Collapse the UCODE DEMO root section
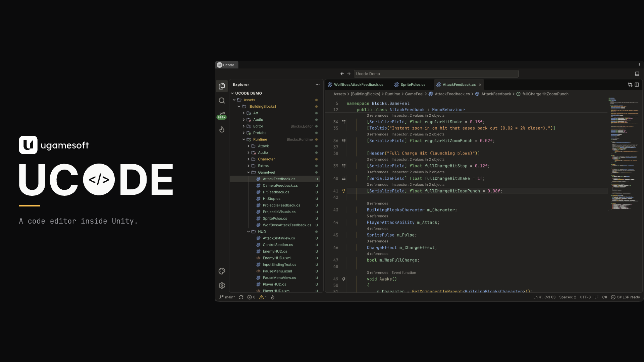Image resolution: width=644 pixels, height=362 pixels. tap(232, 94)
